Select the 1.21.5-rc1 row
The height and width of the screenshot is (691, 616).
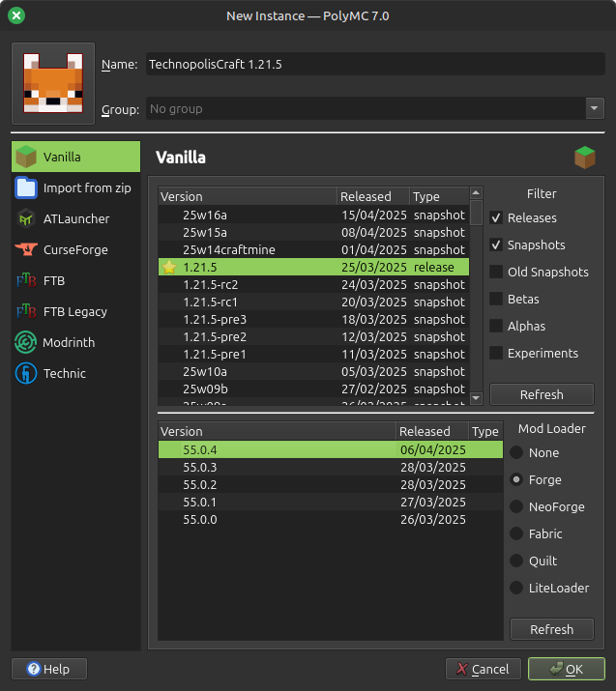click(313, 302)
